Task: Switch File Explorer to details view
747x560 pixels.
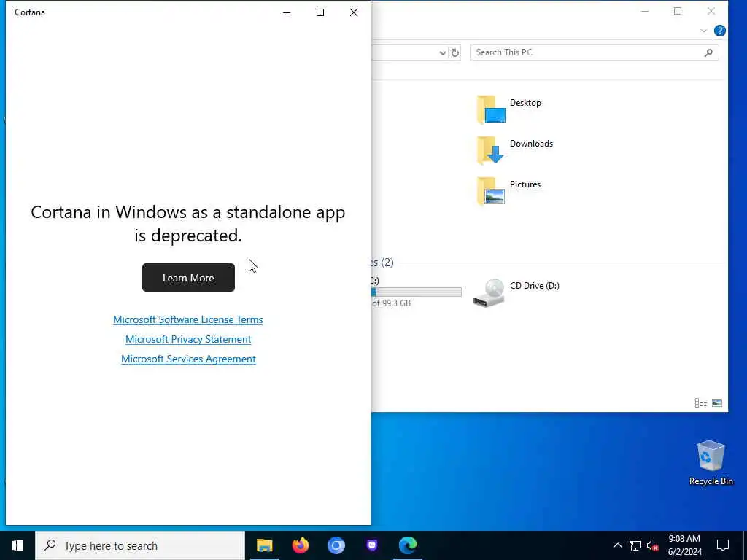Action: point(701,402)
